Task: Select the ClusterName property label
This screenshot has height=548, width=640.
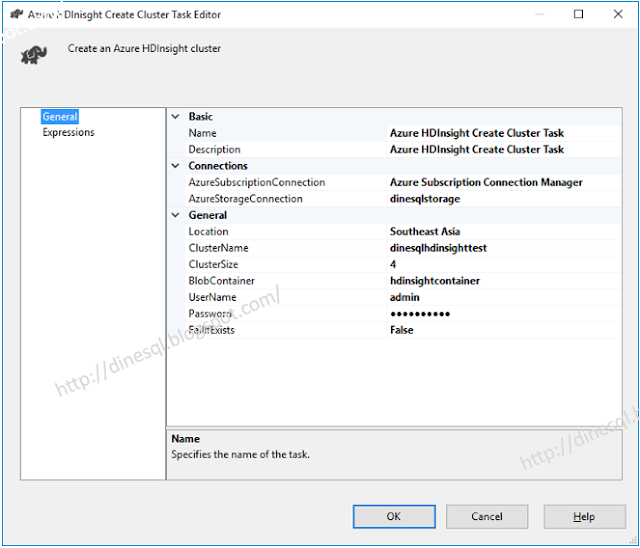Action: [218, 248]
